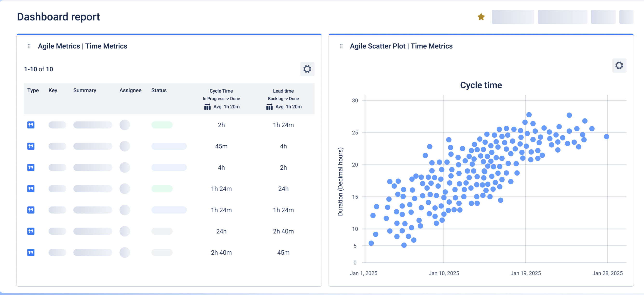This screenshot has height=295, width=644.
Task: Open settings gear on Agile Metrics gadget
Action: [307, 69]
